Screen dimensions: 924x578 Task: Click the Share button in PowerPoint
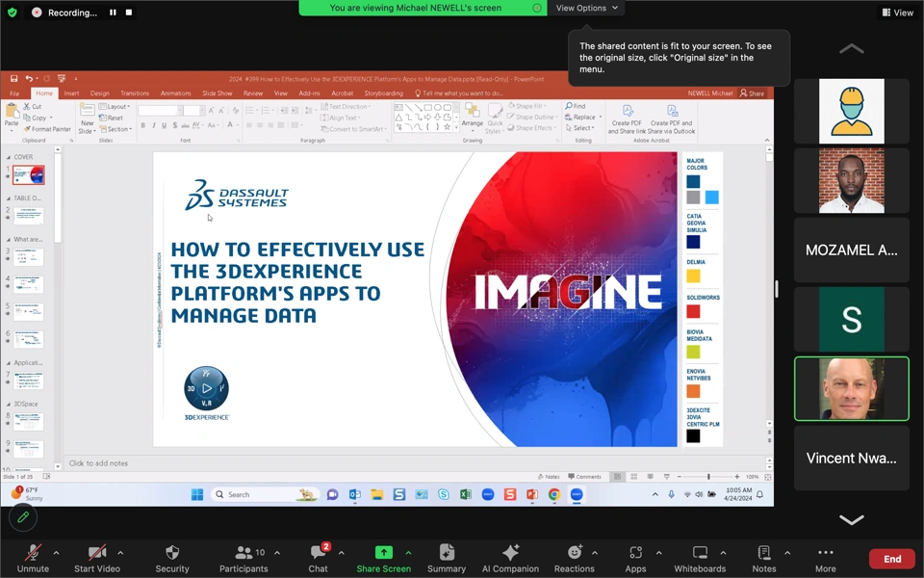coord(753,93)
